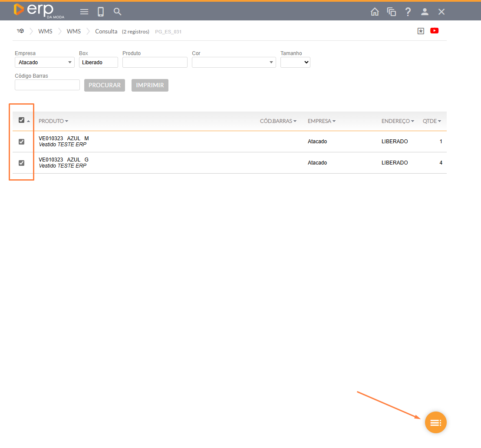Expand the Cor dropdown
The width and height of the screenshot is (481, 448).
[x=234, y=63]
